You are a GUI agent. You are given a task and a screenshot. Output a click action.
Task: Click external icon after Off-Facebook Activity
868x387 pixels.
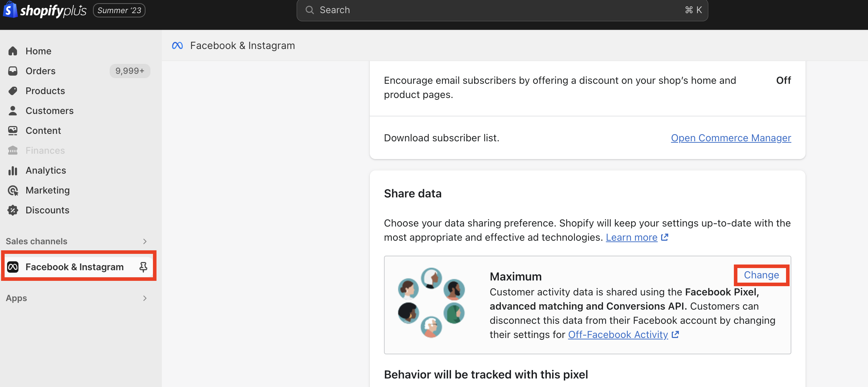click(x=675, y=334)
